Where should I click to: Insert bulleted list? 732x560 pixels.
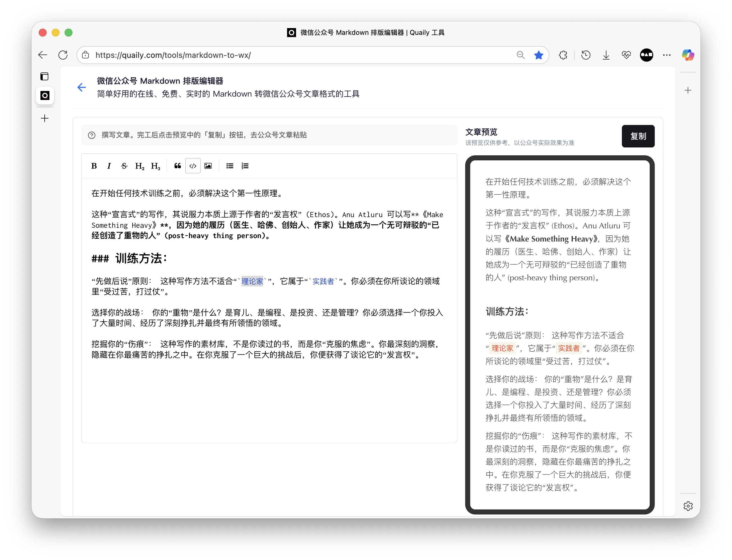tap(230, 166)
